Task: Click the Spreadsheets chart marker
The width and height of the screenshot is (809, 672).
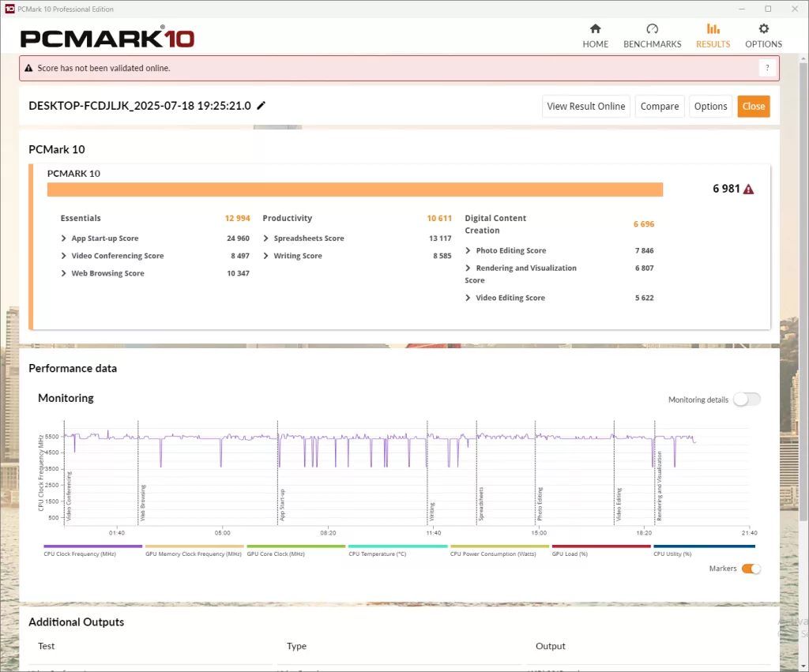Action: tap(481, 503)
